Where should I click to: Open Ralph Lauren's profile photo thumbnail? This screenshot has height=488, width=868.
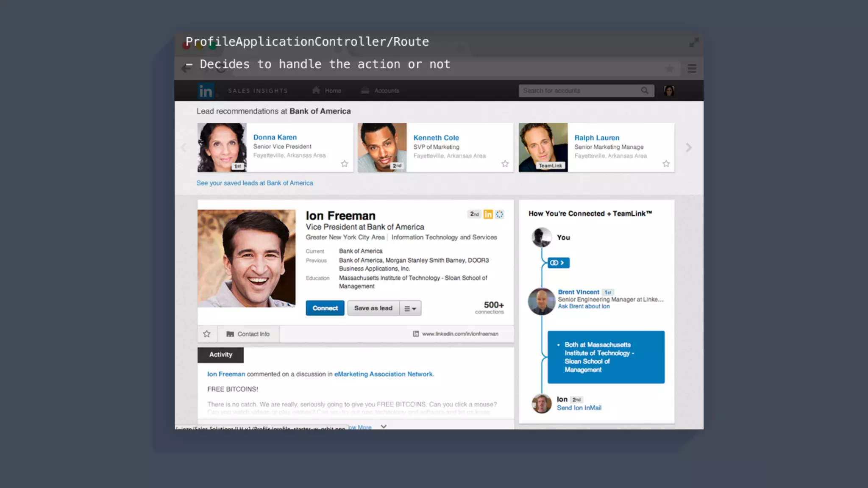[543, 147]
